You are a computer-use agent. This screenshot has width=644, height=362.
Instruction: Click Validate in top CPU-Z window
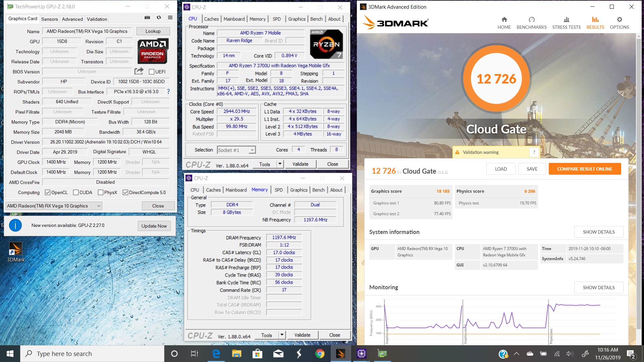tap(300, 164)
